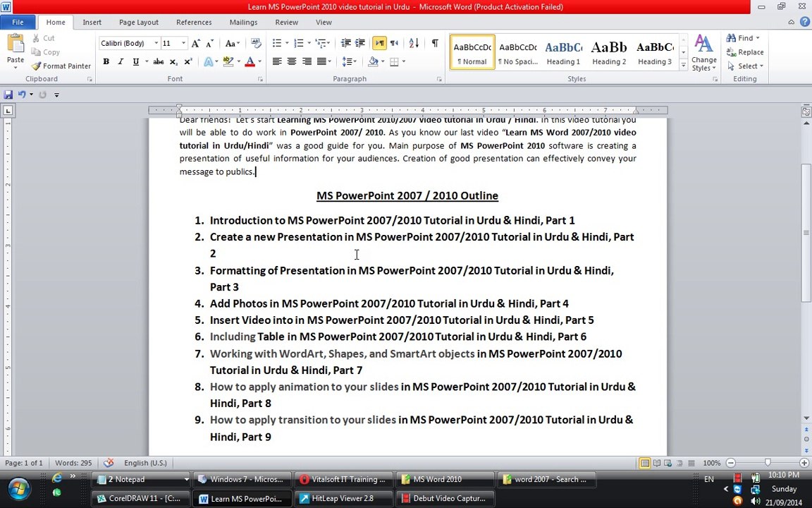Click the Shrink Font icon
812x508 pixels.
[210, 44]
